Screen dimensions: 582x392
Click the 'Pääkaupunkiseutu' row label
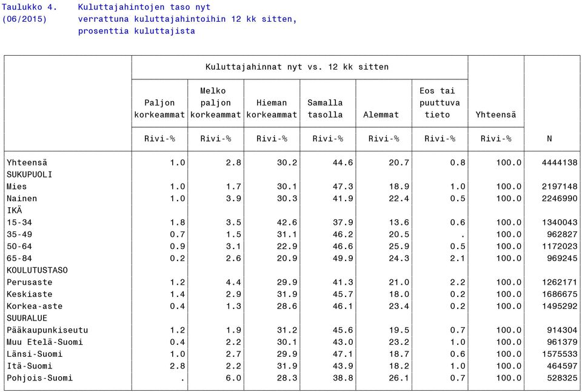47,330
